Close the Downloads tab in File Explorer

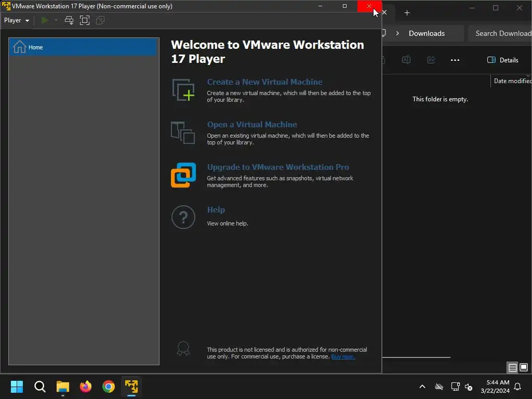(384, 12)
